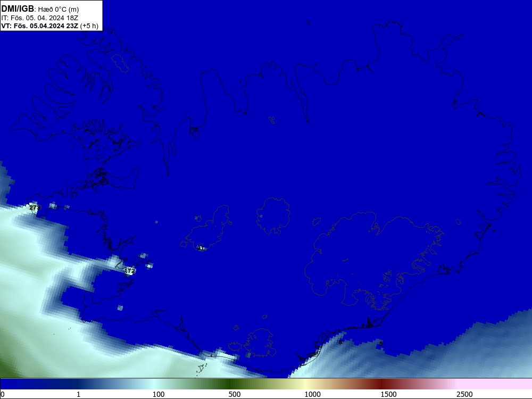The height and width of the screenshot is (399, 532).
Task: Click the pale yellow section of the colour bar
Action: click(305, 384)
